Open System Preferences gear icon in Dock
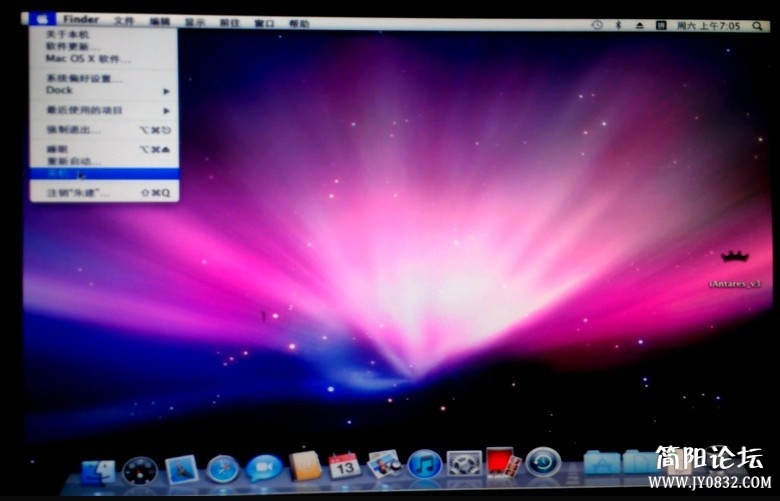The height and width of the screenshot is (501, 780). point(464,464)
